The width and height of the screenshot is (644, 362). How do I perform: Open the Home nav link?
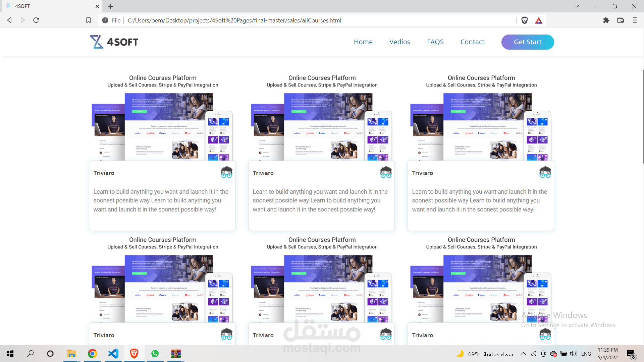(363, 42)
